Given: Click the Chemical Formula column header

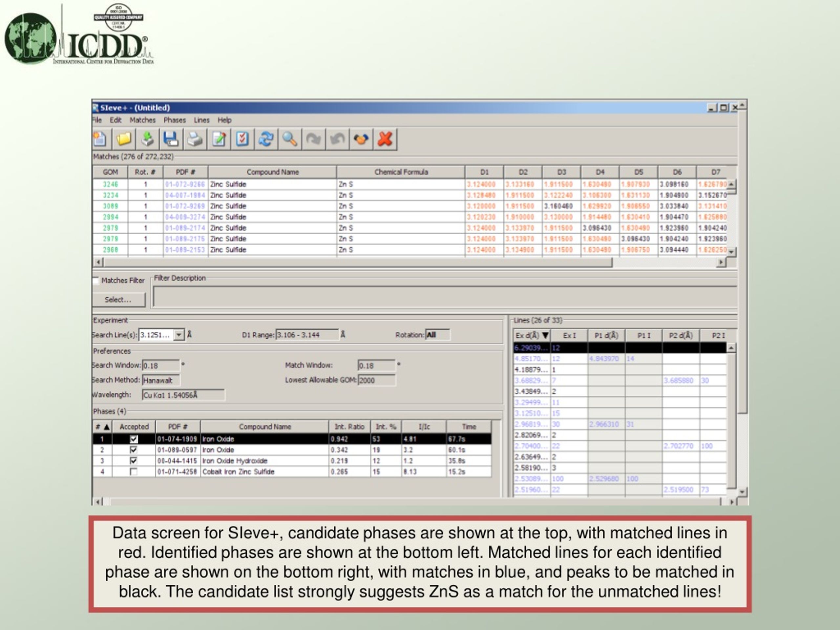Looking at the screenshot, I should coord(401,172).
